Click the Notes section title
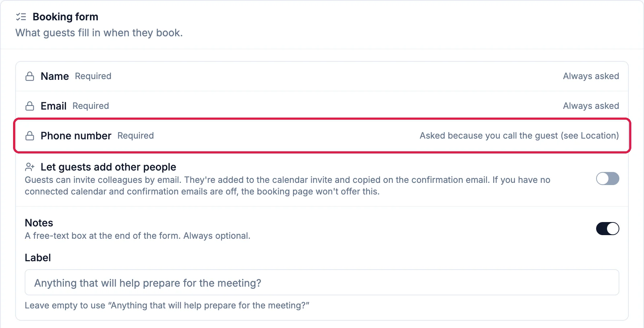Image resolution: width=644 pixels, height=328 pixels. [39, 223]
